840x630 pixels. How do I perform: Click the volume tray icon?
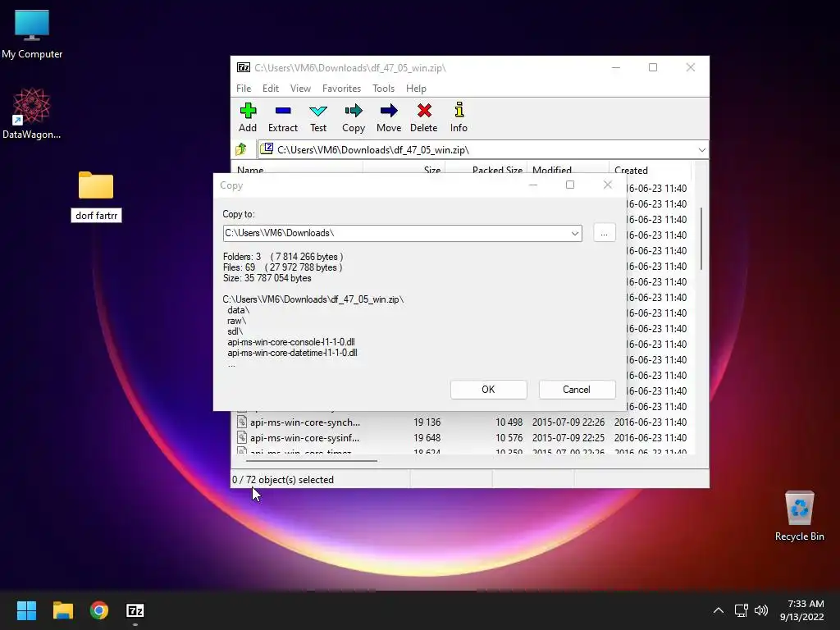pyautogui.click(x=760, y=610)
